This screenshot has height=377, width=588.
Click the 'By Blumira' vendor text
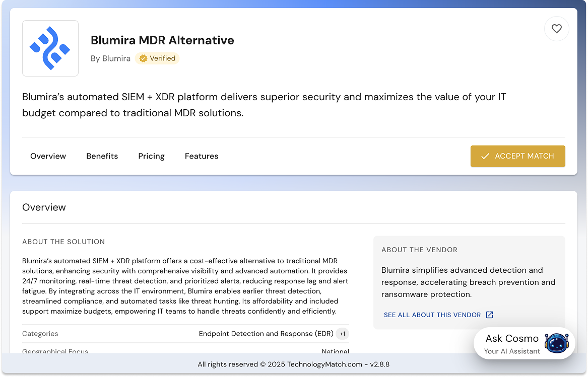coord(111,58)
